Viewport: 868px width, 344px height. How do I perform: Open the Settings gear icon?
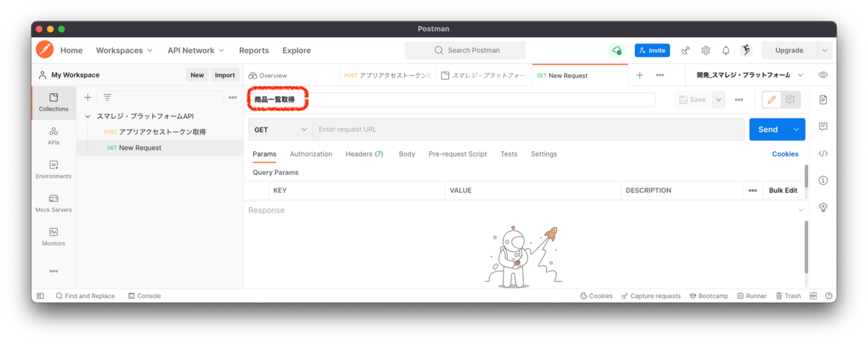706,50
